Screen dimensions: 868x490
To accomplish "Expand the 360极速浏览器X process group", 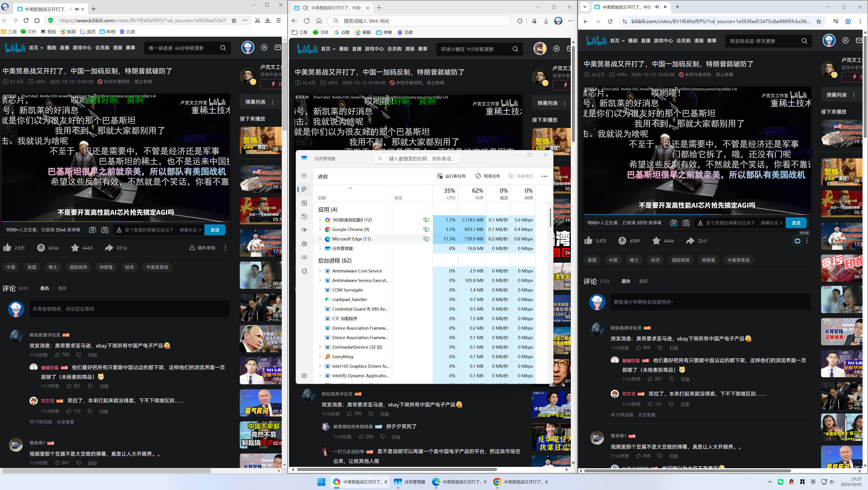I will point(320,220).
